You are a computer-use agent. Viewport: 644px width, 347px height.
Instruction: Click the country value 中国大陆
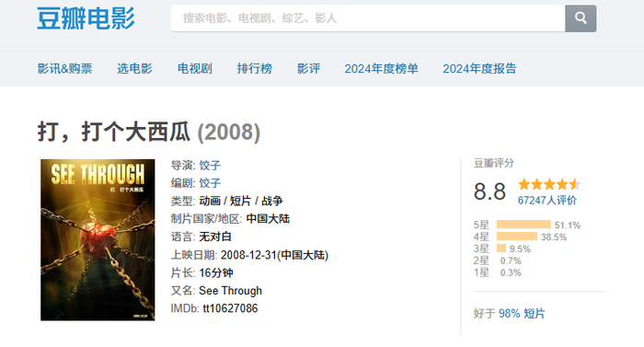268,219
